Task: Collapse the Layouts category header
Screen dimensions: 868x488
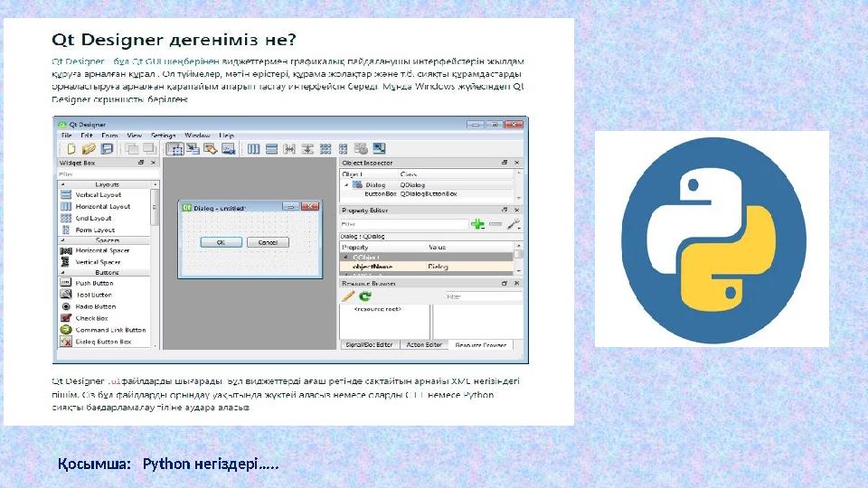Action: tap(104, 184)
